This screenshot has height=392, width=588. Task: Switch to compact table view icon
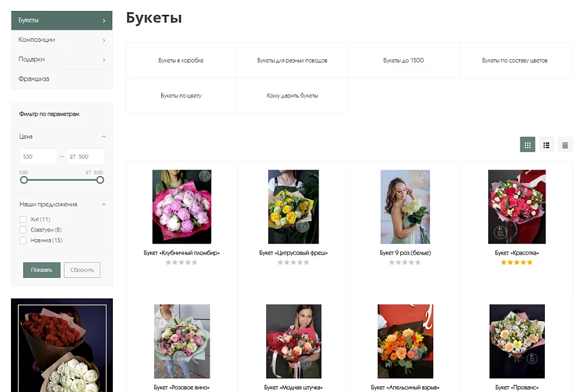pos(565,145)
